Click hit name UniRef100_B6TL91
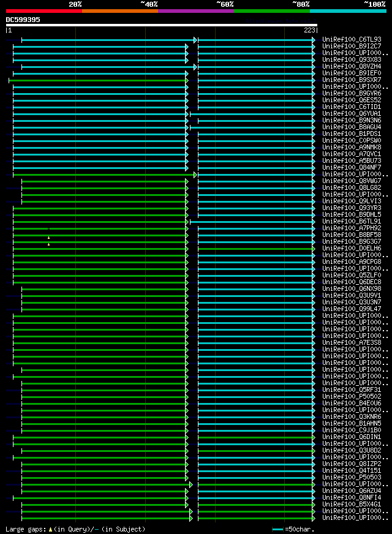This screenshot has height=534, width=392. [x=352, y=221]
